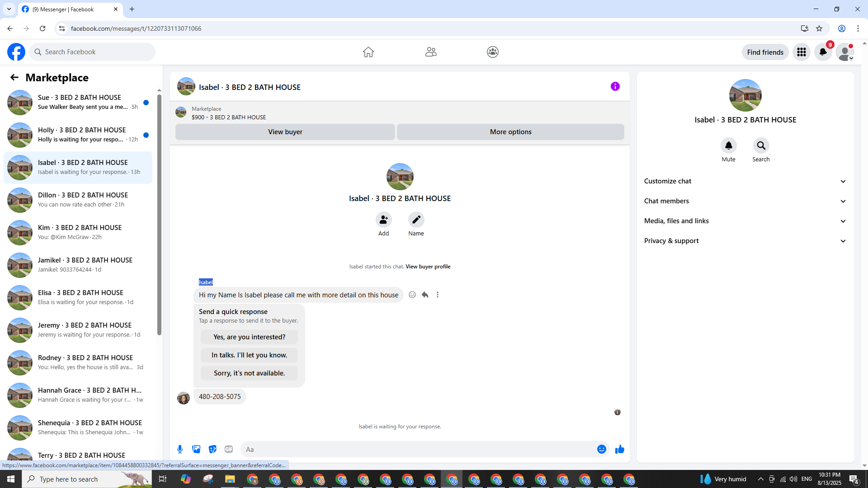Click the reply arrow on Isabel's message
This screenshot has height=488, width=868.
[425, 295]
